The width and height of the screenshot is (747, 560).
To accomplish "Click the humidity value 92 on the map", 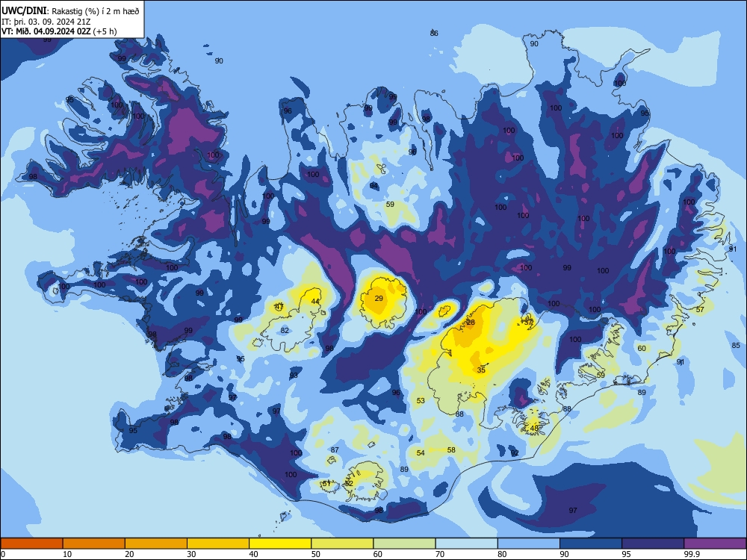I will [x=515, y=453].
